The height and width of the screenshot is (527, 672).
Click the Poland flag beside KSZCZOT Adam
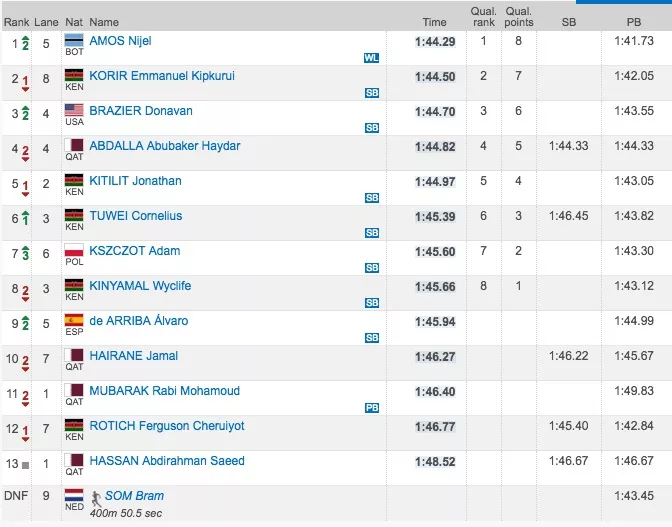(73, 251)
